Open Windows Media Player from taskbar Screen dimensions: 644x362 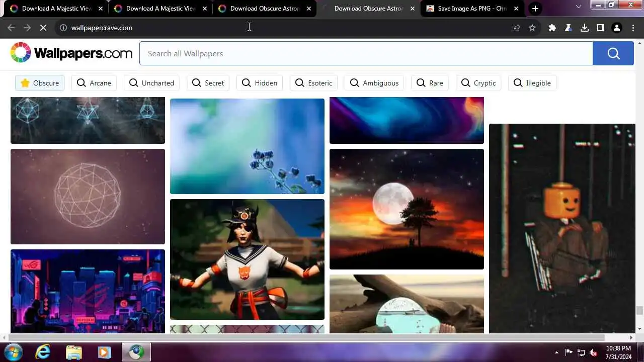(x=104, y=352)
